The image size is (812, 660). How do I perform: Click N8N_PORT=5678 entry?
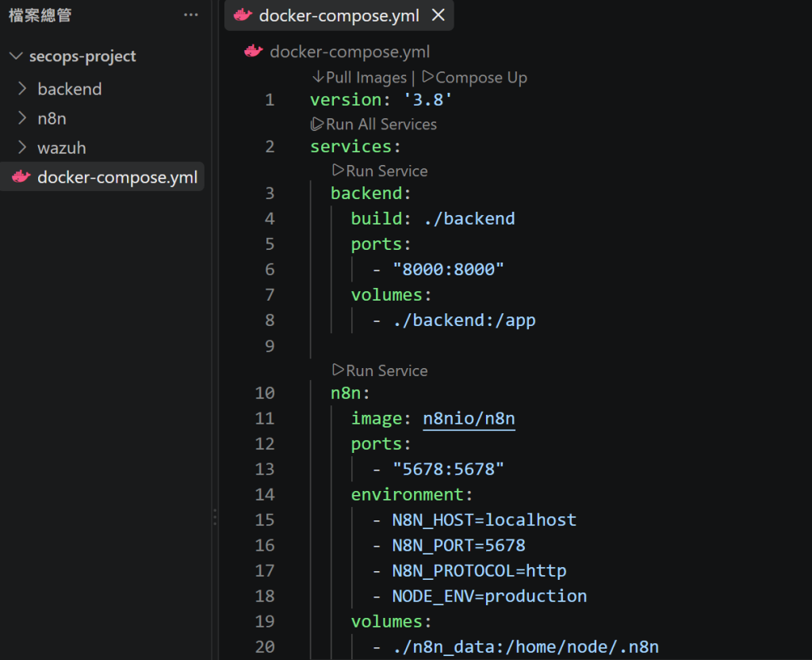tap(459, 546)
